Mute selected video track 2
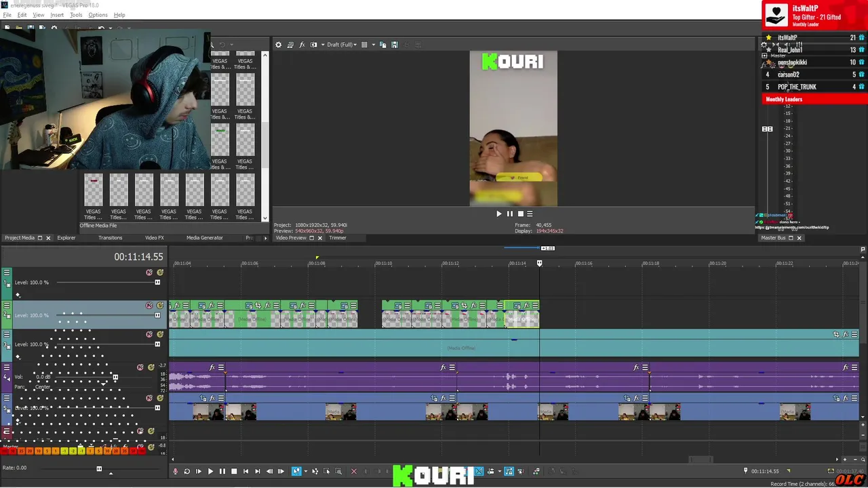Image resolution: width=868 pixels, height=488 pixels. pos(149,306)
